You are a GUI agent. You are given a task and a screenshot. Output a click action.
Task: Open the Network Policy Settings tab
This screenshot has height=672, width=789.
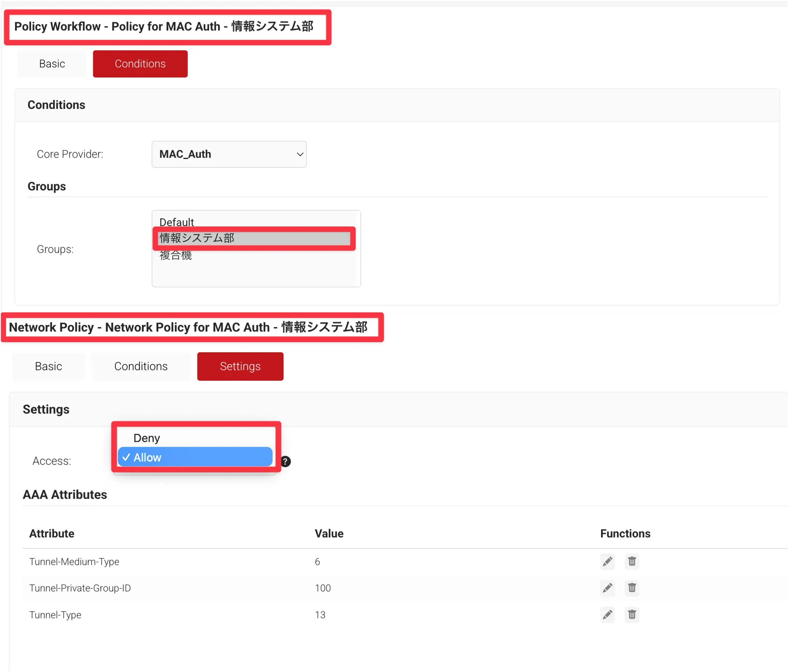click(x=240, y=366)
